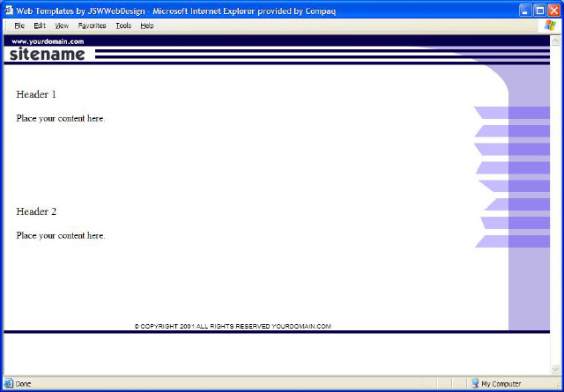
Task: Open the File menu
Action: tap(19, 26)
